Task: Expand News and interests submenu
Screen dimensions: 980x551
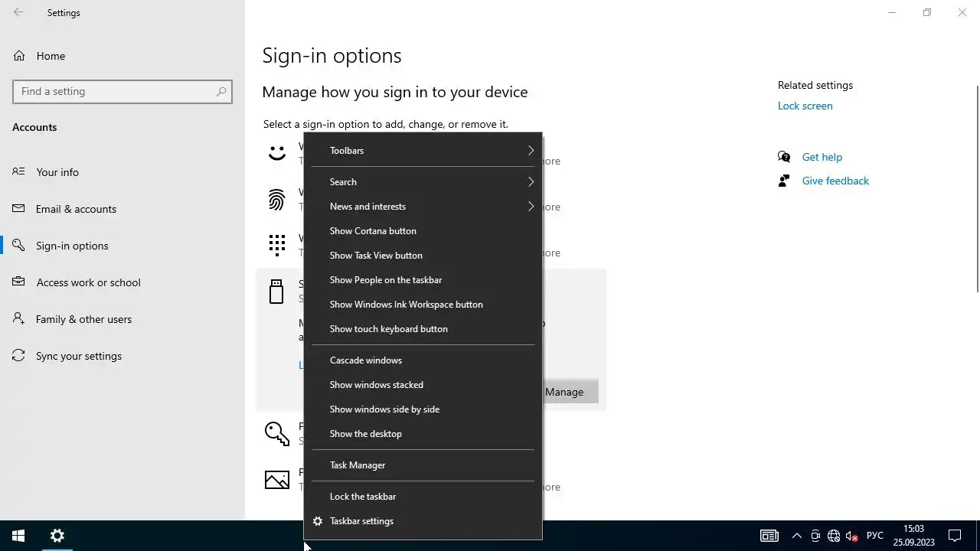Action: [423, 207]
